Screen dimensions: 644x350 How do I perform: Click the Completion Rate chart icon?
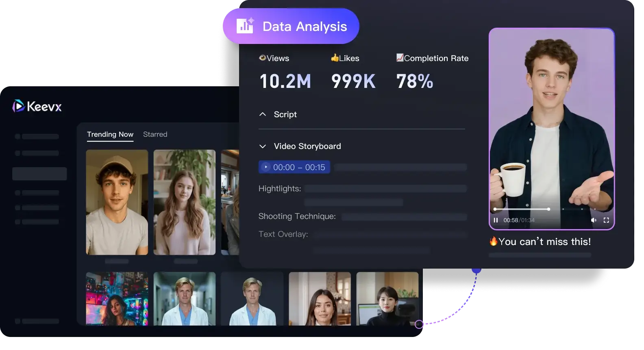400,58
